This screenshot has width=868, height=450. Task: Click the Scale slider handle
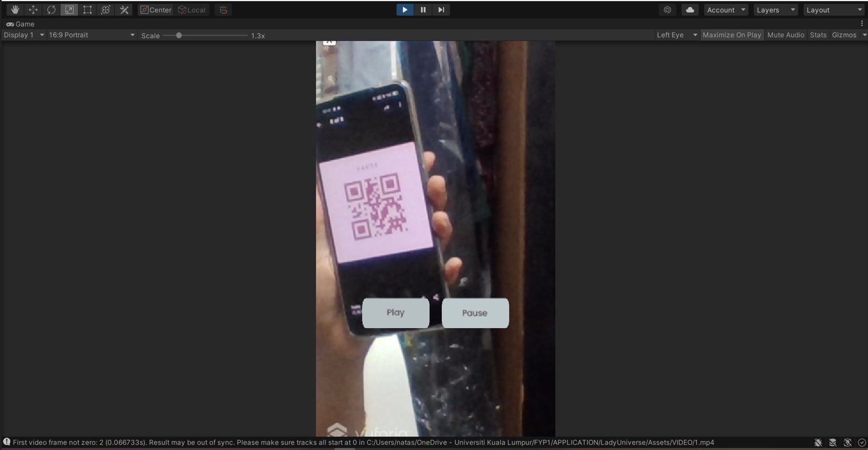pos(179,35)
